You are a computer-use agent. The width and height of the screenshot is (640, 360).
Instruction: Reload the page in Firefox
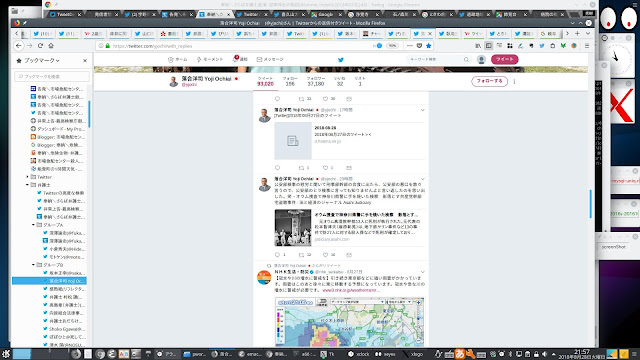(40, 46)
